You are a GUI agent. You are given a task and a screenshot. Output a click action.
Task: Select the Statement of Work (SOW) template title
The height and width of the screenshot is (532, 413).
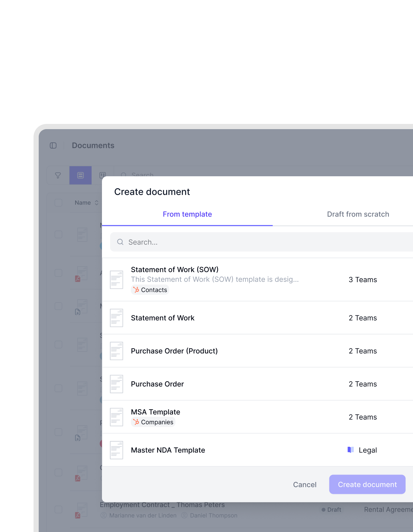pyautogui.click(x=175, y=270)
